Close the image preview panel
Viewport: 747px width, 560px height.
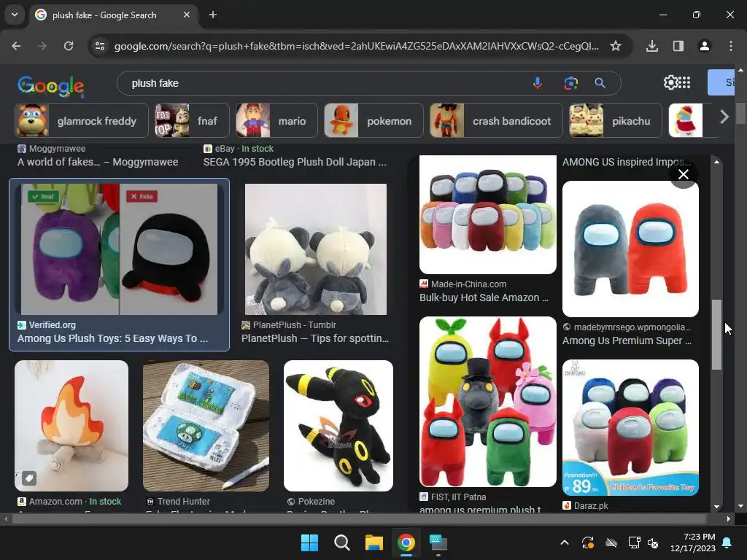click(x=683, y=174)
